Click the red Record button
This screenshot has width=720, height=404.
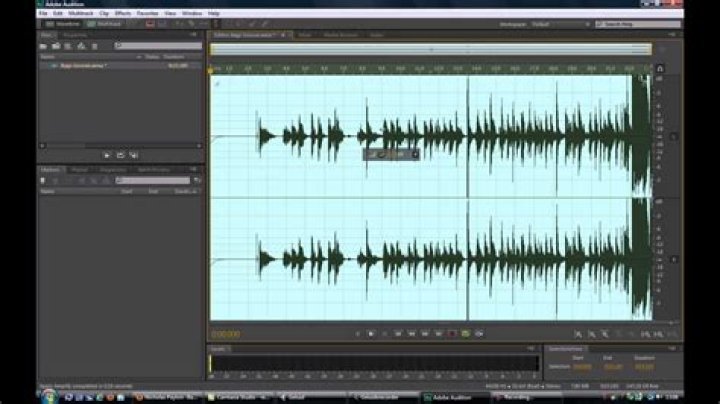tap(452, 334)
